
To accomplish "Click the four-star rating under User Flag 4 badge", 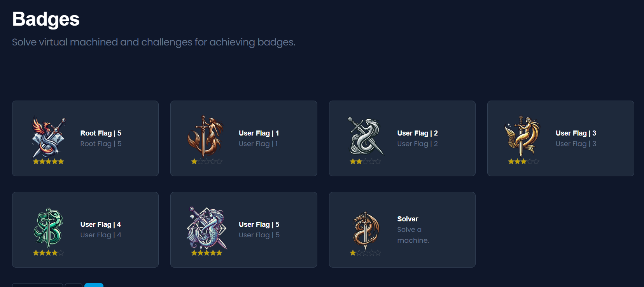I will pos(48,253).
